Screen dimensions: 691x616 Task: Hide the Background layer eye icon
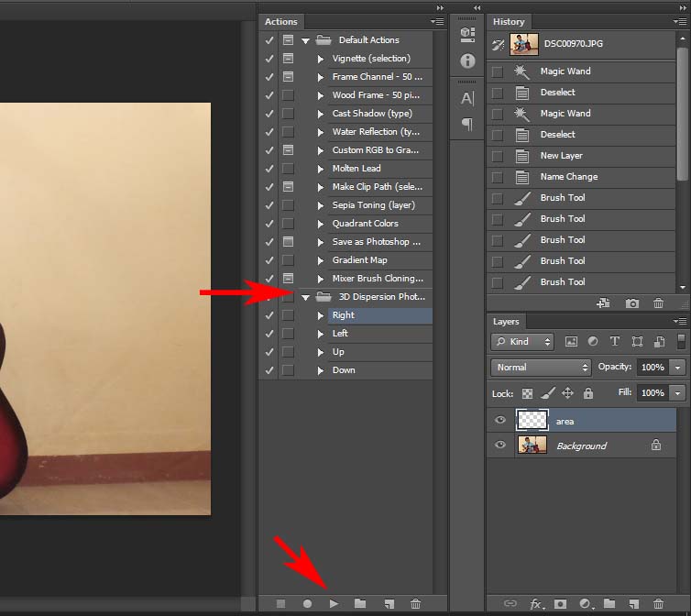coord(500,444)
